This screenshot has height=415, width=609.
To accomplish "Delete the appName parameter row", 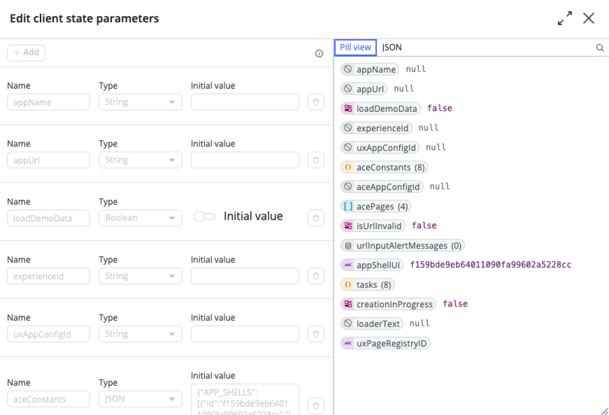I will [316, 102].
